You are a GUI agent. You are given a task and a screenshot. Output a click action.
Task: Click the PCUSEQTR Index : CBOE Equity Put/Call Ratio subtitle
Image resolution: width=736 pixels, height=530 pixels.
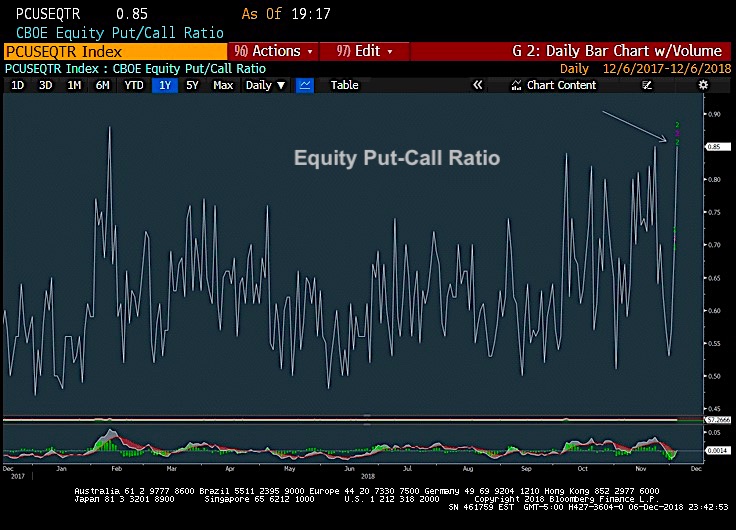pos(135,69)
